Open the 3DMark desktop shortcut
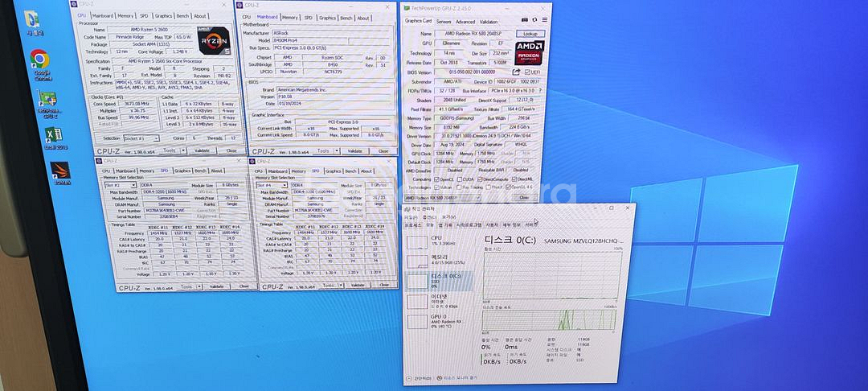This screenshot has width=868, height=391. click(x=59, y=173)
